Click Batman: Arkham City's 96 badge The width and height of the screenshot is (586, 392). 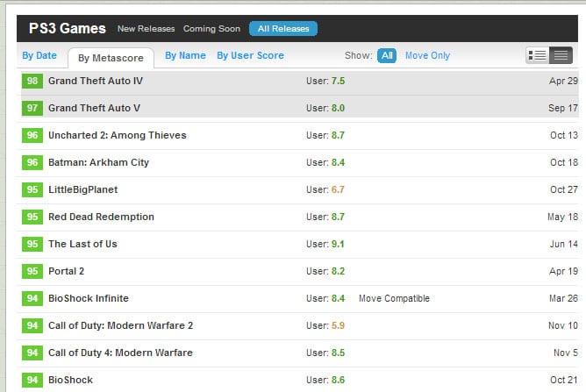pos(32,162)
